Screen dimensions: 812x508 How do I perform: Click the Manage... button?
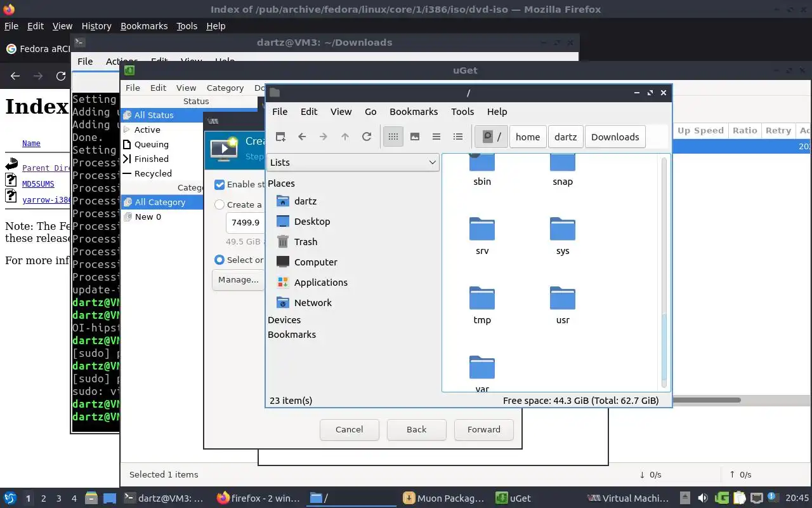tap(239, 280)
